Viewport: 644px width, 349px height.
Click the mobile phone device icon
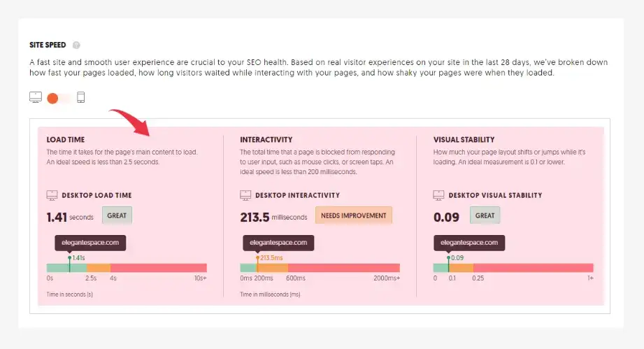point(80,97)
